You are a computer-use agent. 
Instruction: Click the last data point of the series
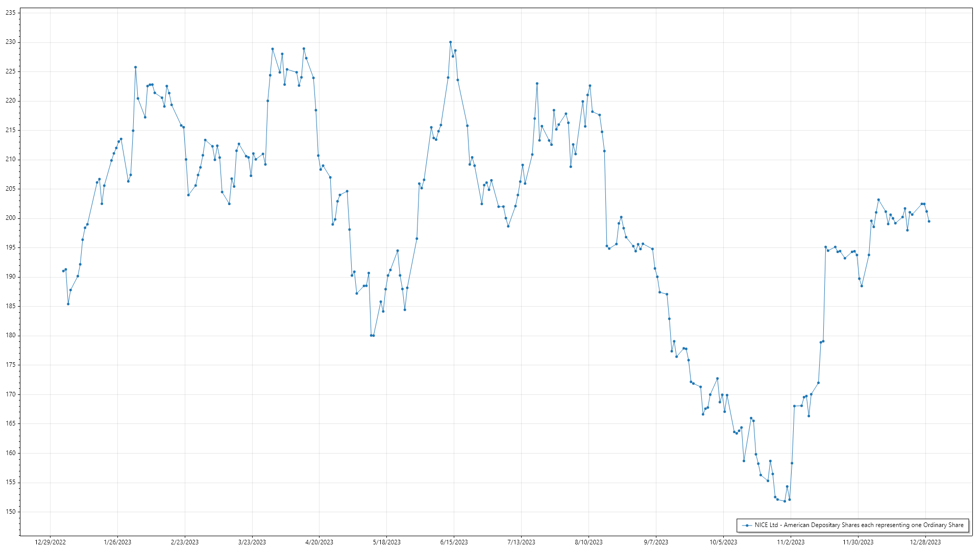click(929, 221)
